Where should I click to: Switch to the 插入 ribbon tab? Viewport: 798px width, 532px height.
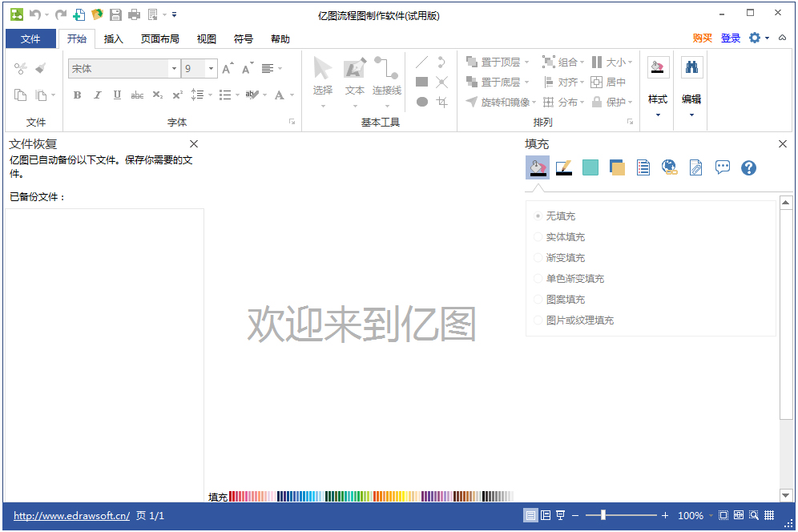(114, 38)
